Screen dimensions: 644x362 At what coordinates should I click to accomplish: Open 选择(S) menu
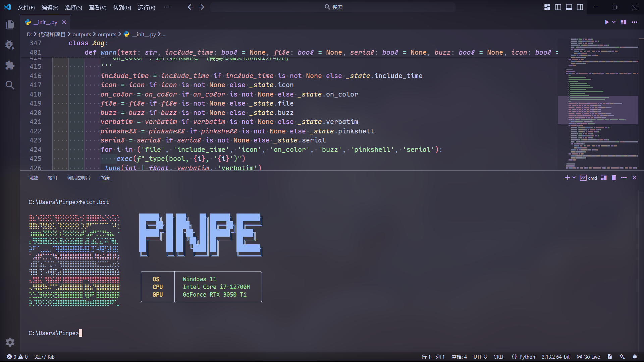73,7
